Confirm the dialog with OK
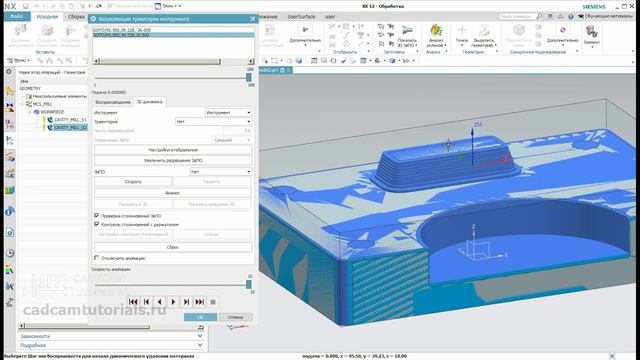The width and height of the screenshot is (640, 360). tap(200, 317)
